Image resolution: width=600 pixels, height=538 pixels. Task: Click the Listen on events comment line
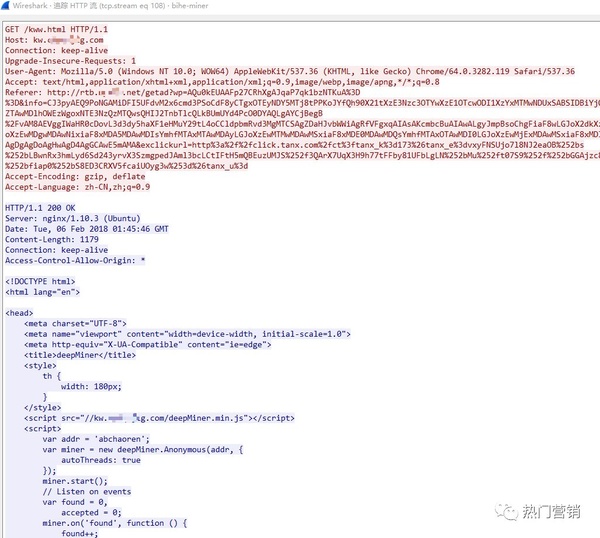[x=87, y=492]
